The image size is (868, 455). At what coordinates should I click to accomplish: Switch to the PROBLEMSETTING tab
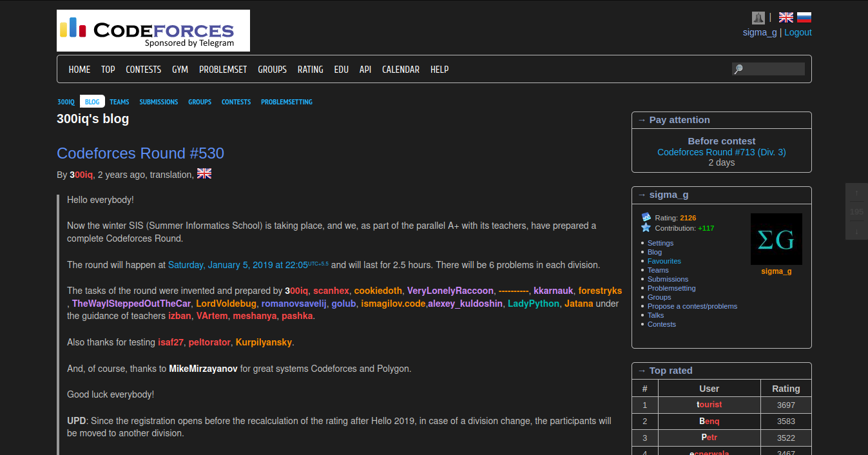point(287,102)
